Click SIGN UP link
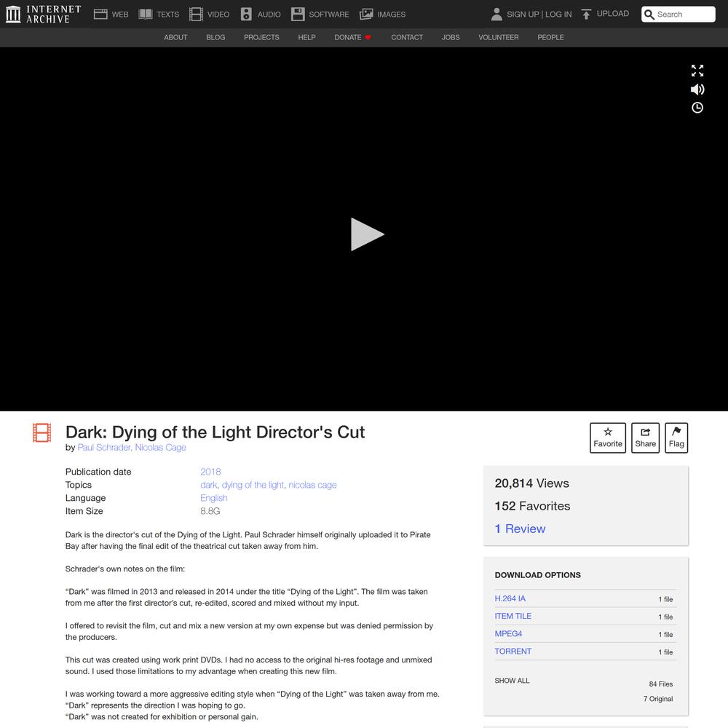 [x=522, y=15]
